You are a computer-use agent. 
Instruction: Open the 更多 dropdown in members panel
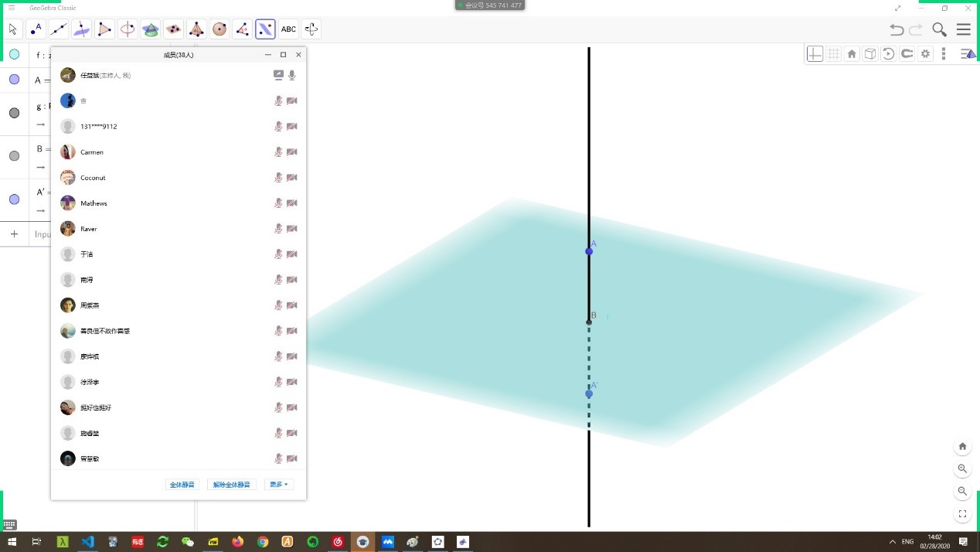pos(278,485)
